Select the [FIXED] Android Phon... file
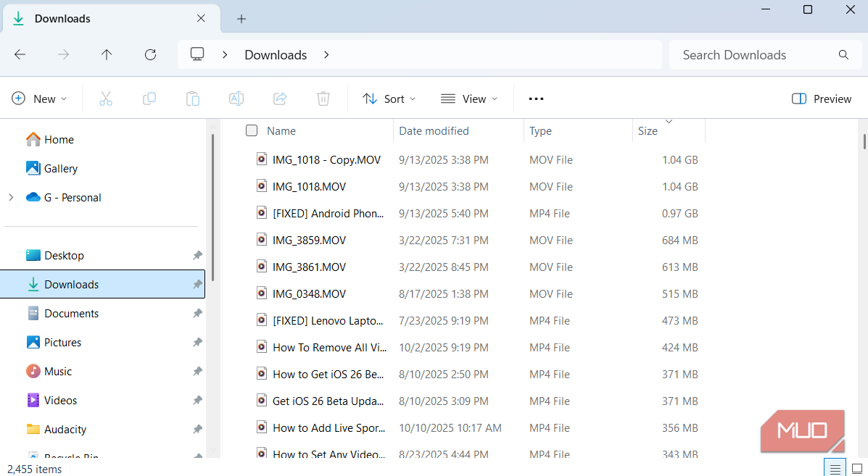868x476 pixels. coord(328,214)
